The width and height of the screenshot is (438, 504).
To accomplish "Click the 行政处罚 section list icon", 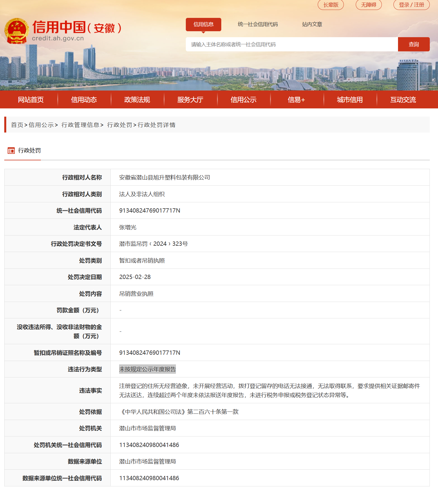I will pyautogui.click(x=11, y=151).
